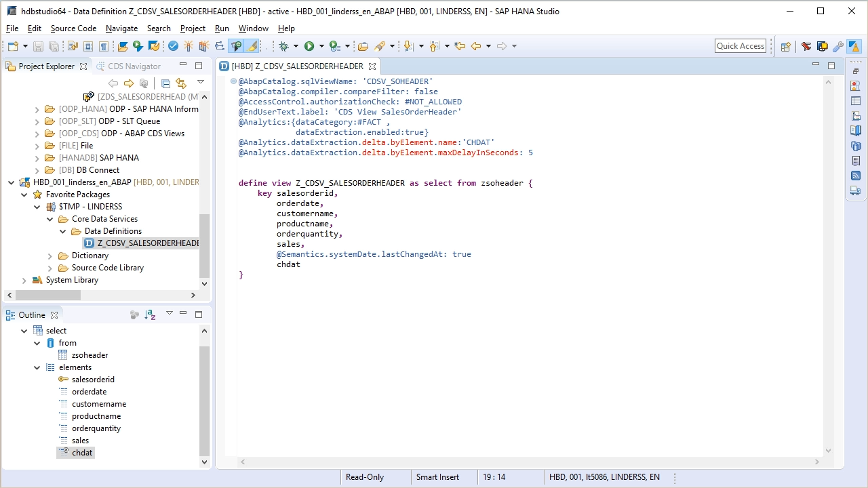This screenshot has height=488, width=868.
Task: Toggle alphabetical sort in Outline
Action: (x=150, y=314)
